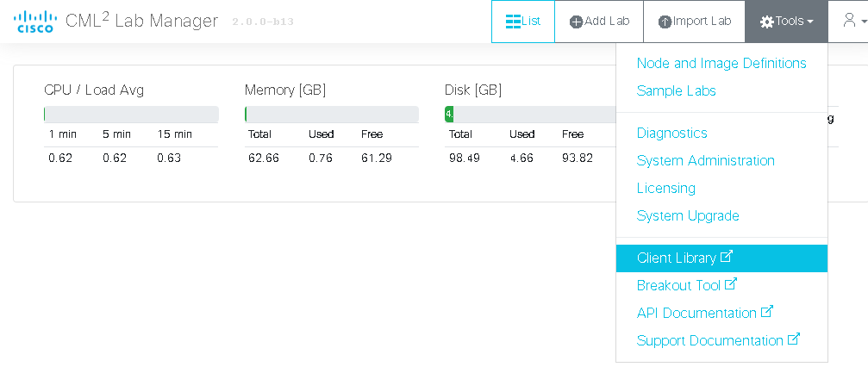The width and height of the screenshot is (868, 367).
Task: Select System Upgrade option
Action: (688, 216)
